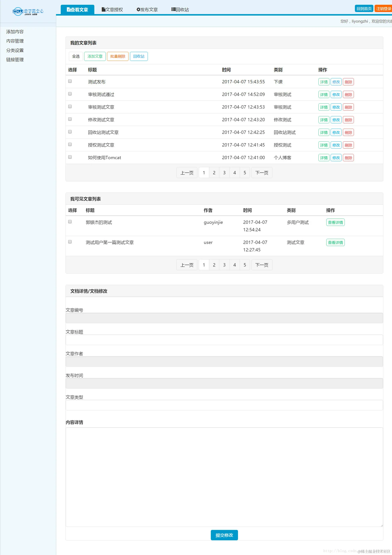This screenshot has height=555, width=392.
Task: Click the 个人博客 category cell
Action: click(x=283, y=158)
